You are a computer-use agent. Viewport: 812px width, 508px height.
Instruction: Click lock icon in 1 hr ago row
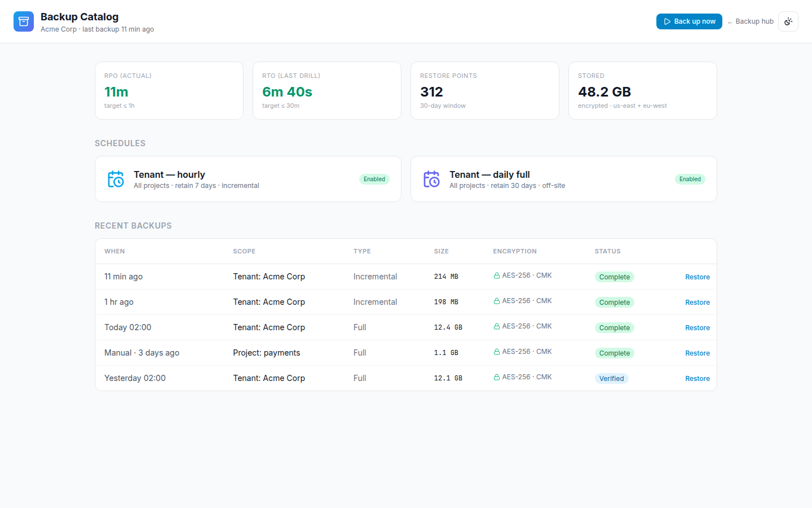[x=497, y=301]
